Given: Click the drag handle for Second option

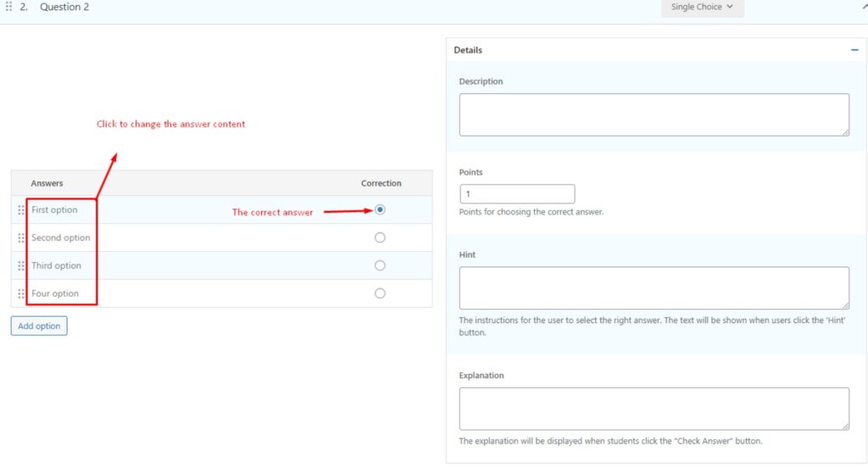Looking at the screenshot, I should 21,238.
